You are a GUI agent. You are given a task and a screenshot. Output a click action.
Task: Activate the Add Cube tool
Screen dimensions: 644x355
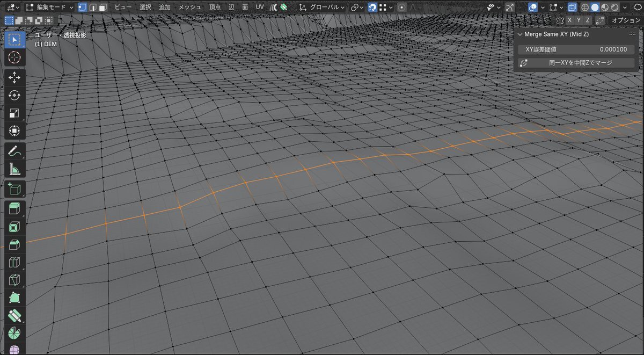pyautogui.click(x=14, y=189)
